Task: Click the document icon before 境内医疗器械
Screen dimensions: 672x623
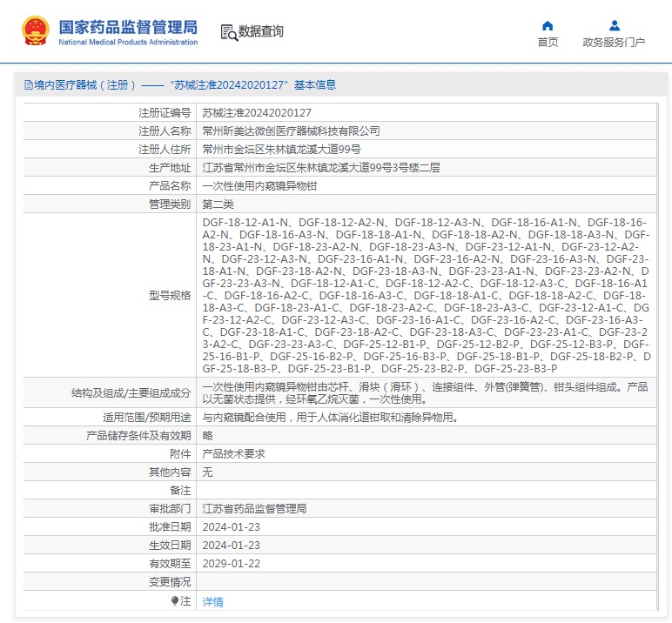Action: click(28, 85)
